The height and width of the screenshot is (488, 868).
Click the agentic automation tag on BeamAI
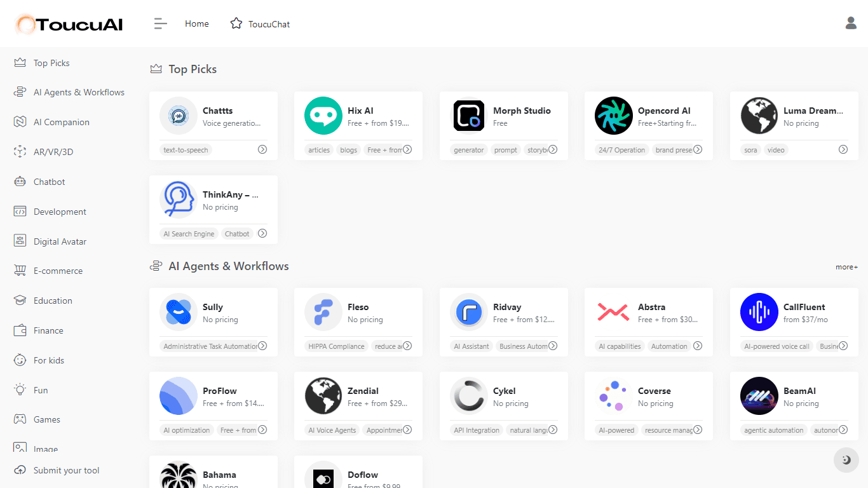pos(774,430)
